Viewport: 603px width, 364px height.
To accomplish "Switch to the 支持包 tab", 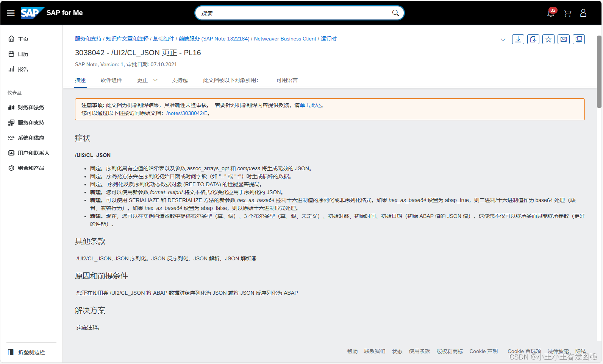I will coord(180,80).
